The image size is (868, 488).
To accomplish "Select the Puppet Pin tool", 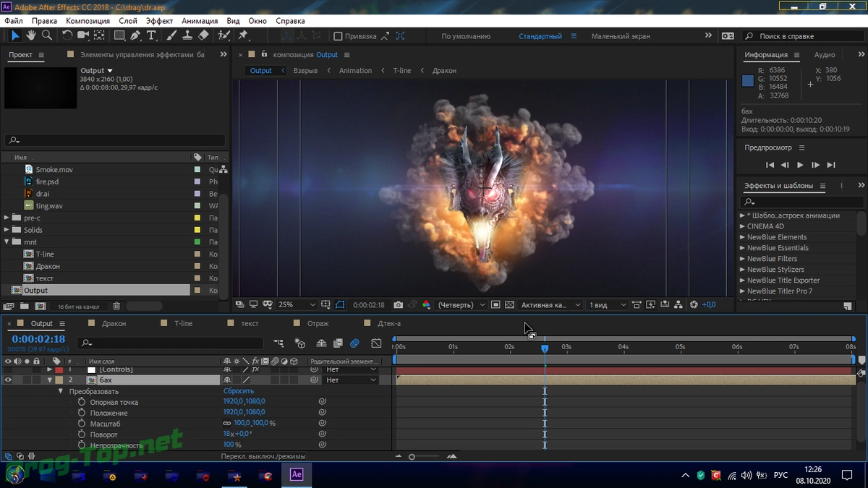I will 244,35.
